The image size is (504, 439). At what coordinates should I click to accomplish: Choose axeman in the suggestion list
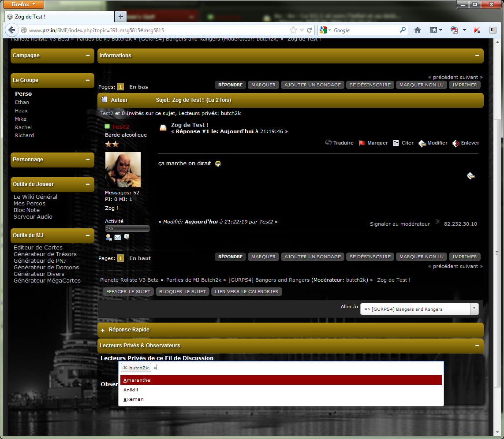click(134, 399)
